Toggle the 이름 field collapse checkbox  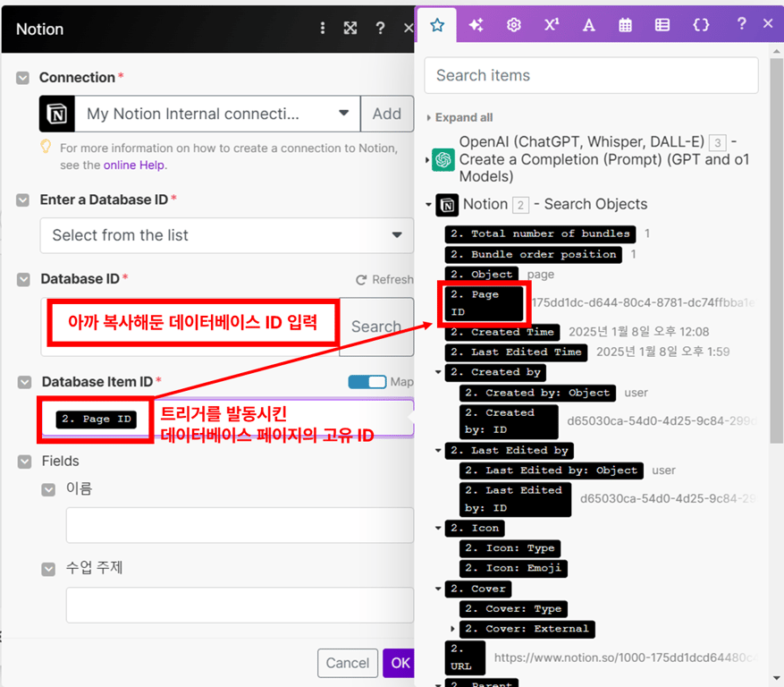(x=48, y=489)
